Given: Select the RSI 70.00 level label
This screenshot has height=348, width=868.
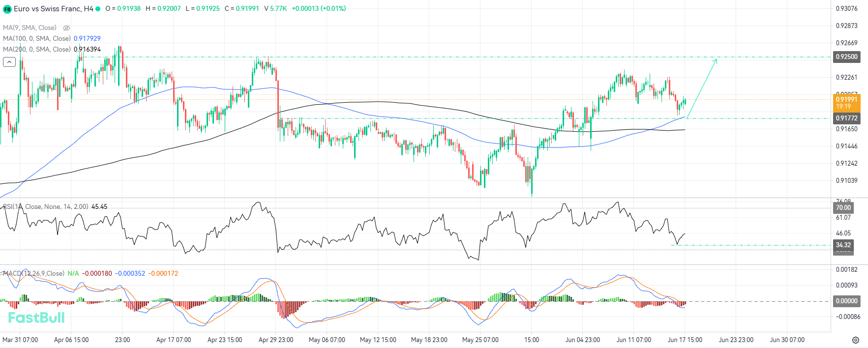Looking at the screenshot, I should click(844, 208).
